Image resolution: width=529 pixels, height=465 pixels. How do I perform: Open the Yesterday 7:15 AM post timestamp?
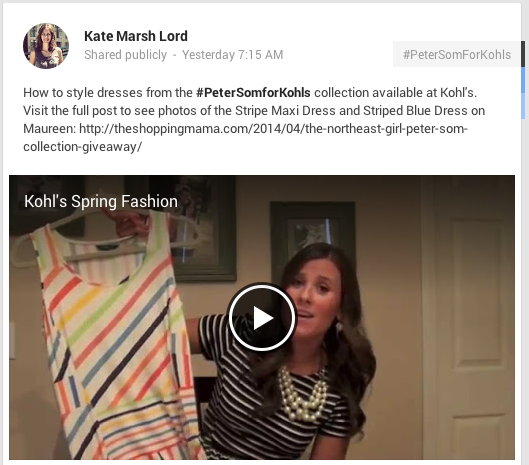click(x=232, y=55)
